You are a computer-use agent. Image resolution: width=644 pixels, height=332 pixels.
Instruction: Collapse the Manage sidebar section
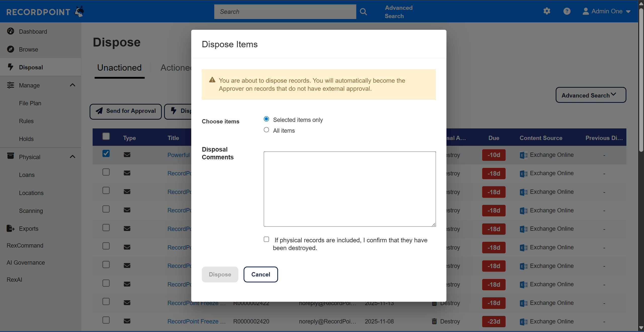click(72, 85)
